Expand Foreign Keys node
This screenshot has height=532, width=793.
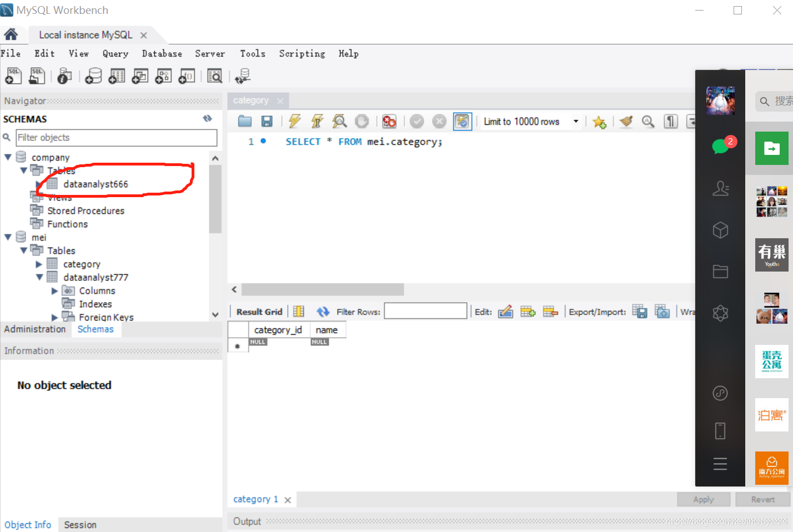tap(54, 317)
